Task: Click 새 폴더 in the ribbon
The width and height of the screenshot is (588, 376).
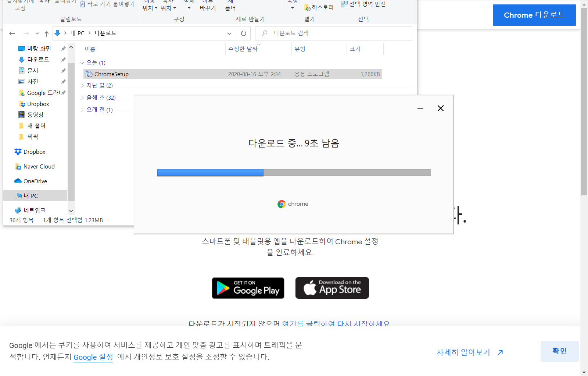Action: click(230, 5)
